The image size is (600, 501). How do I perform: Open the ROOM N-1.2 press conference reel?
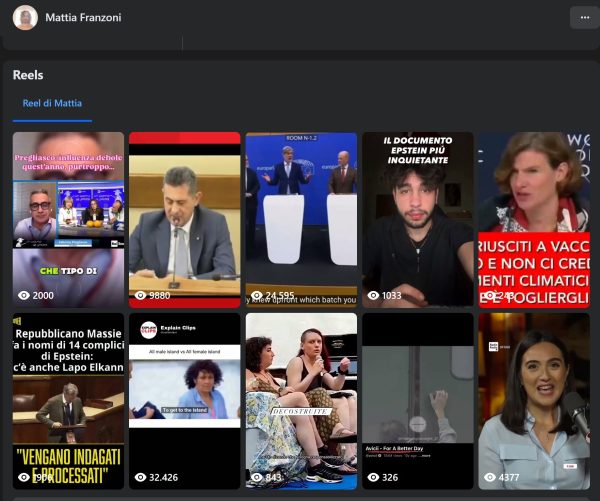pyautogui.click(x=301, y=220)
